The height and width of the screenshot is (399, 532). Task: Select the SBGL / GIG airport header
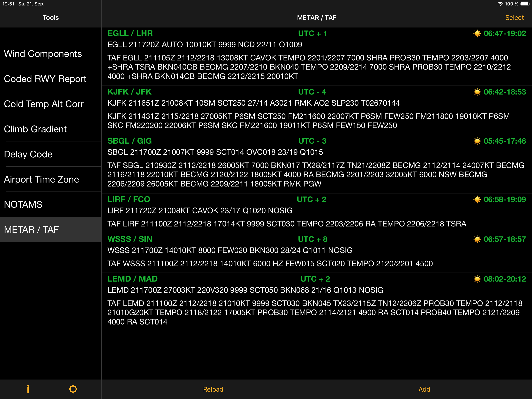tap(129, 141)
